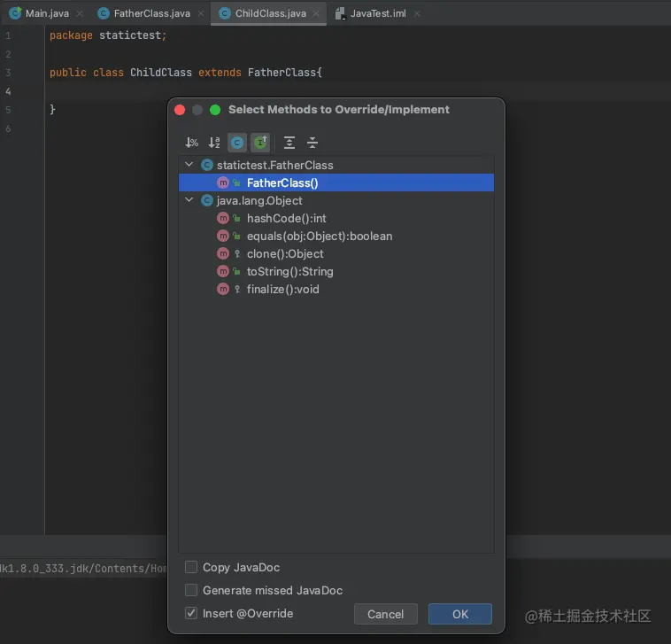
Task: Click 'FatherClass{' in the class declaration
Action: tap(284, 73)
